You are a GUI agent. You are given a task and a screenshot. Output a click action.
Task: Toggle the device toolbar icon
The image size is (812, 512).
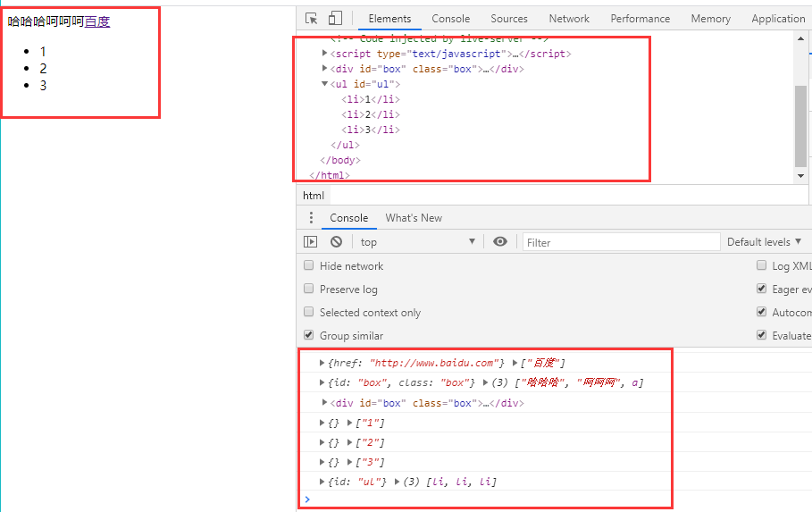click(x=335, y=18)
